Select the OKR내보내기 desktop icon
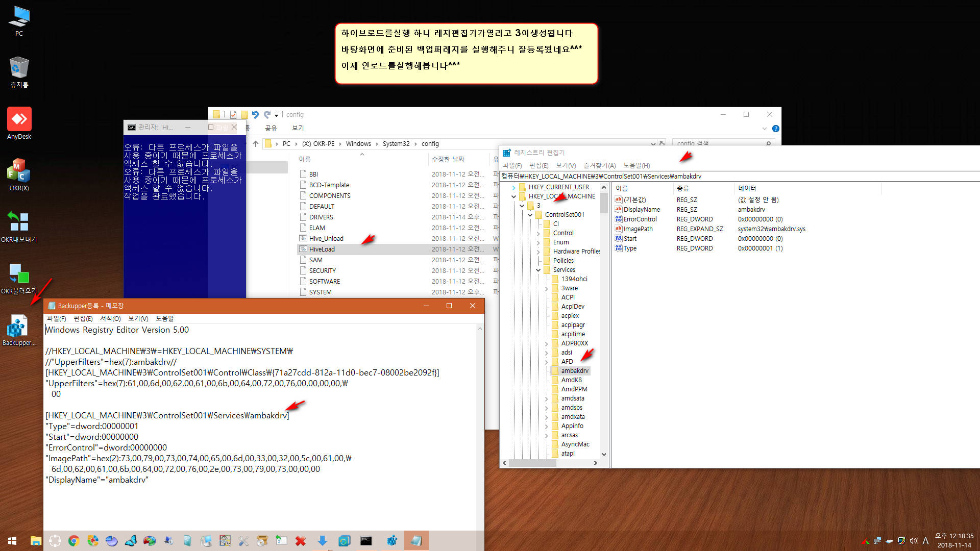The width and height of the screenshot is (980, 551). tap(19, 227)
